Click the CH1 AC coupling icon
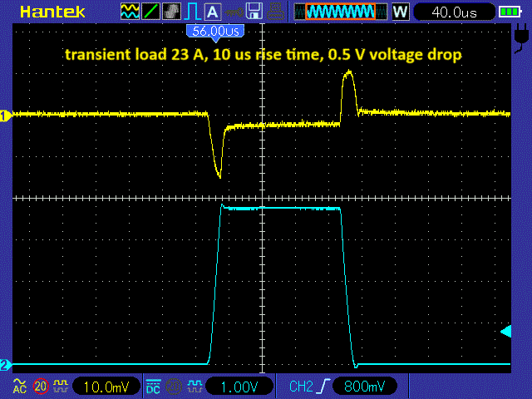This screenshot has width=532, height=399. pos(20,386)
